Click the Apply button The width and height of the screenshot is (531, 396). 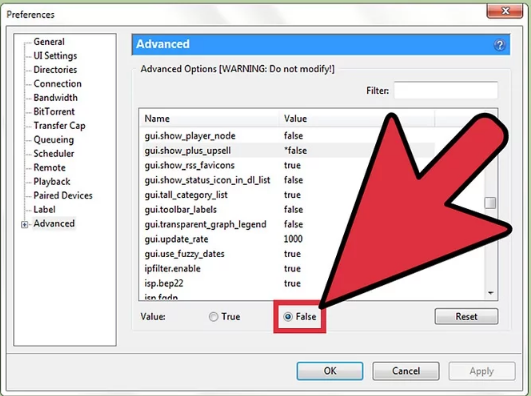(x=482, y=371)
